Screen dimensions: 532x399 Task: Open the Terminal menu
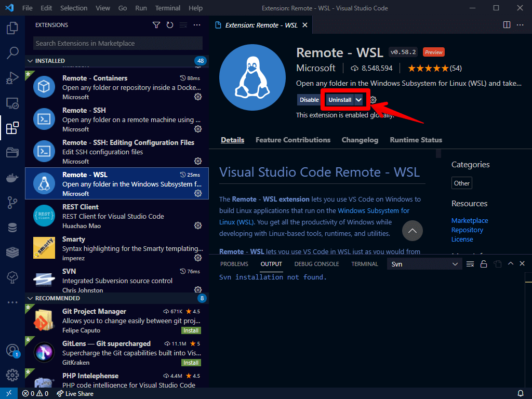click(167, 8)
